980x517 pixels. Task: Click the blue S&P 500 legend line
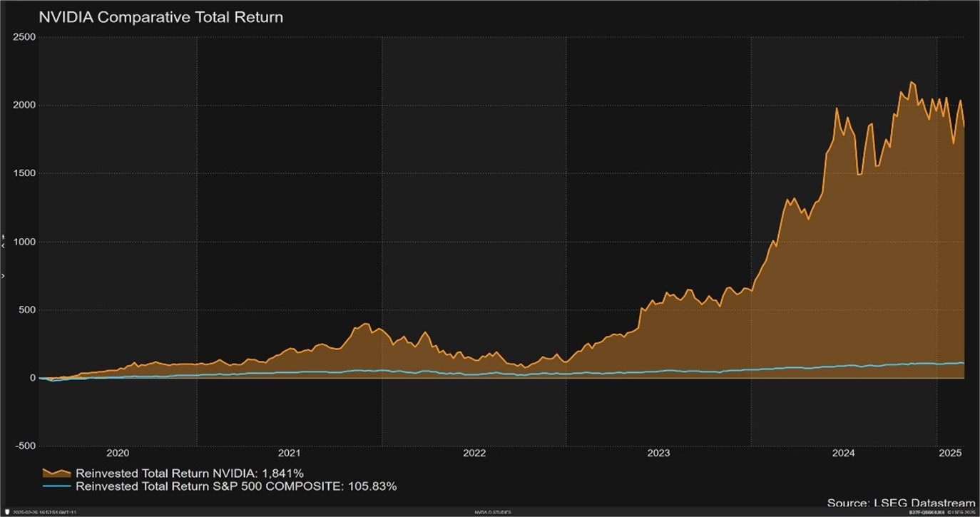click(x=56, y=486)
